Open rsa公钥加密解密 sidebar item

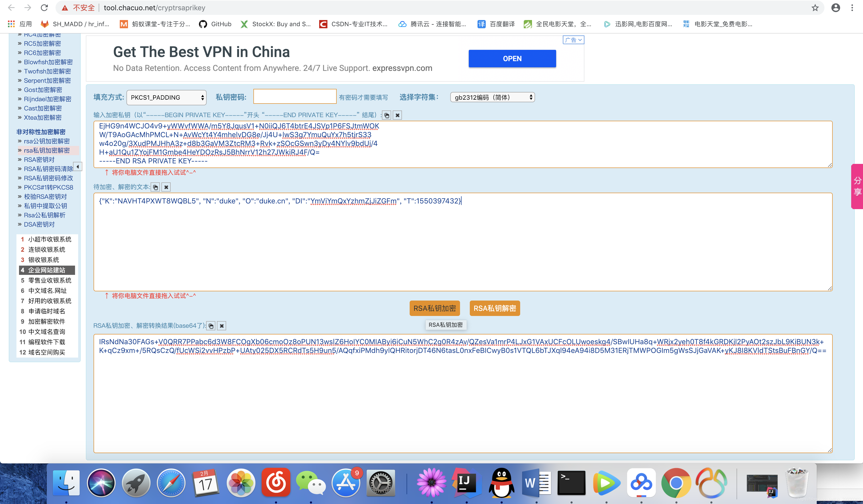[47, 141]
